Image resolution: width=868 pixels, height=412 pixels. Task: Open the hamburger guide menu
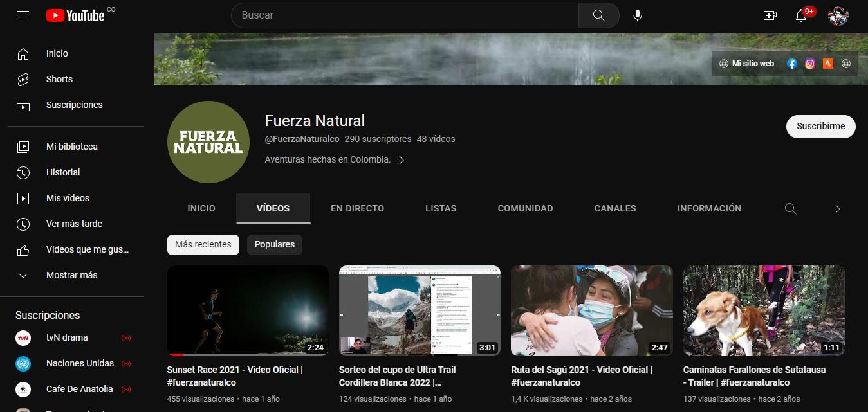[x=23, y=15]
